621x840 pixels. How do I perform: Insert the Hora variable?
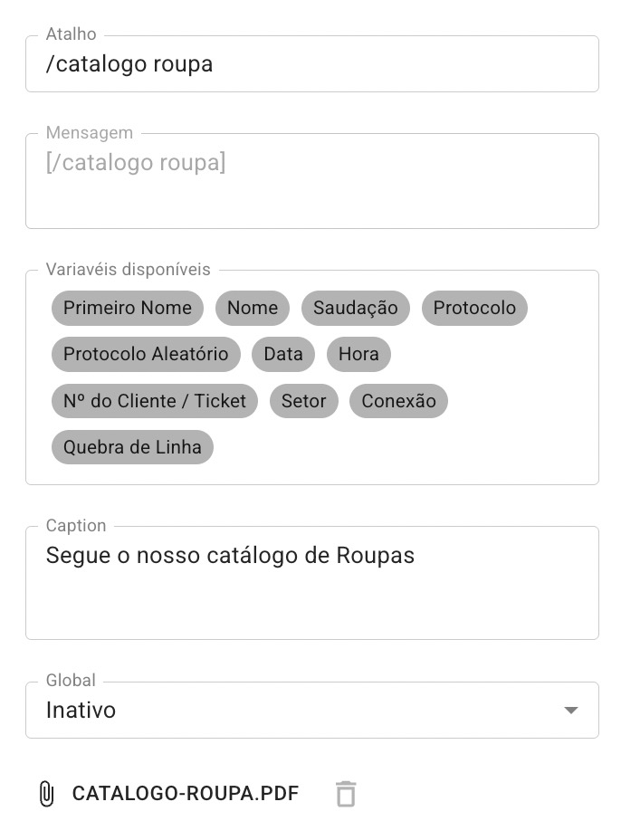pos(358,354)
